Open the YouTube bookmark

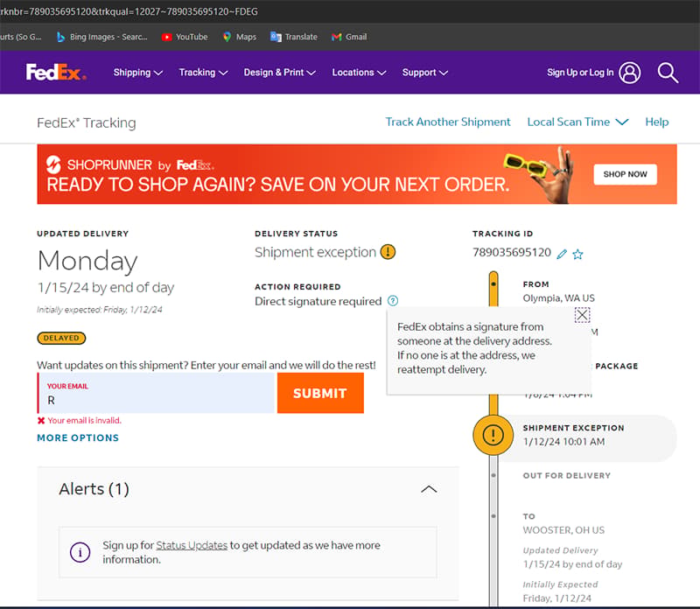tap(185, 37)
